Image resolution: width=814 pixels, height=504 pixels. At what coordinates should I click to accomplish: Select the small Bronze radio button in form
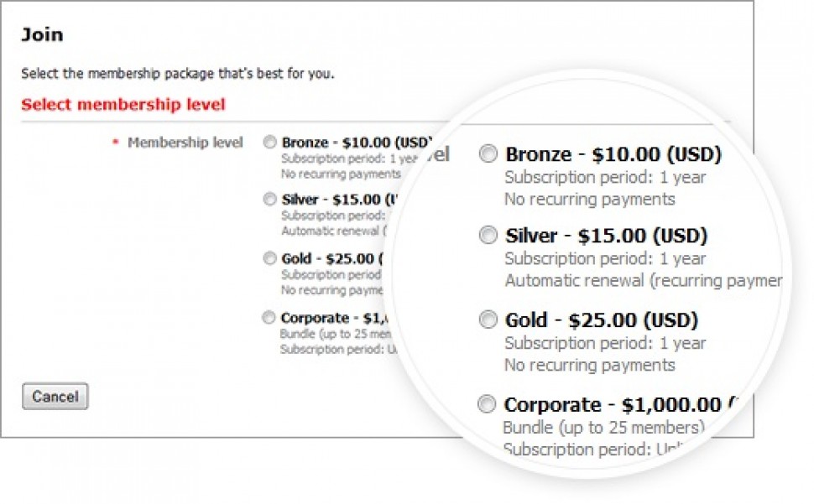coord(269,143)
